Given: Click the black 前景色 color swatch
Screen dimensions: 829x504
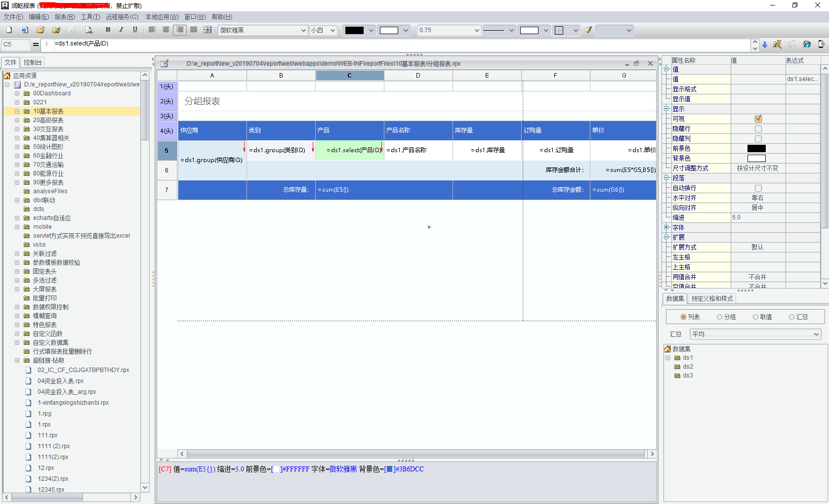Looking at the screenshot, I should tap(756, 149).
